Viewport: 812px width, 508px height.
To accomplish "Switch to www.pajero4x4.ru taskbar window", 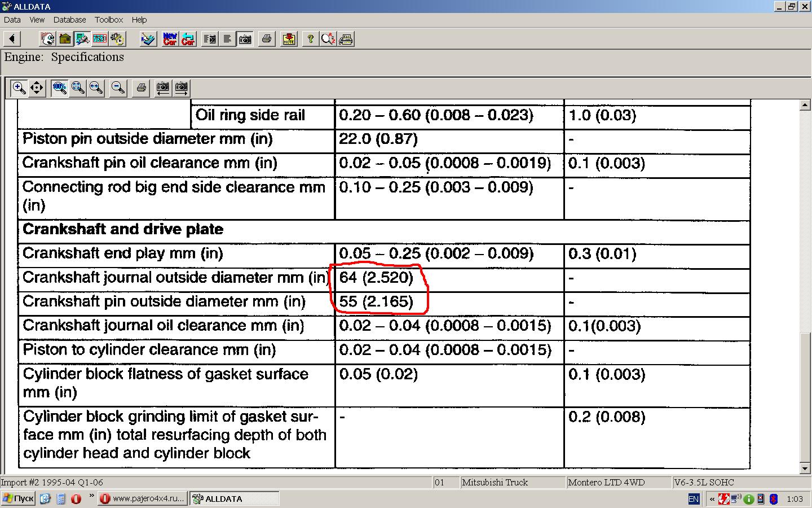I will click(x=142, y=499).
